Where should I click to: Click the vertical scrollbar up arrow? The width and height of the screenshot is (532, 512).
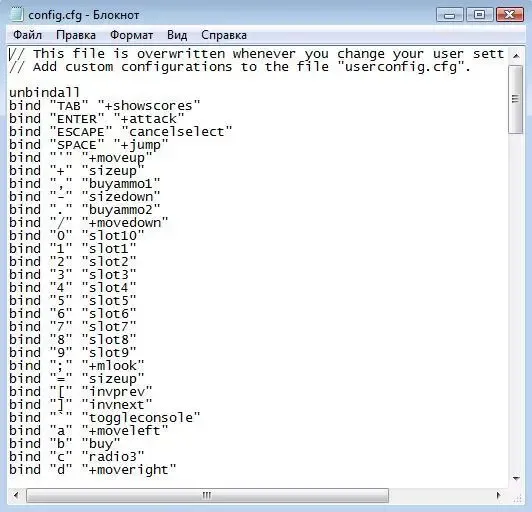[516, 55]
